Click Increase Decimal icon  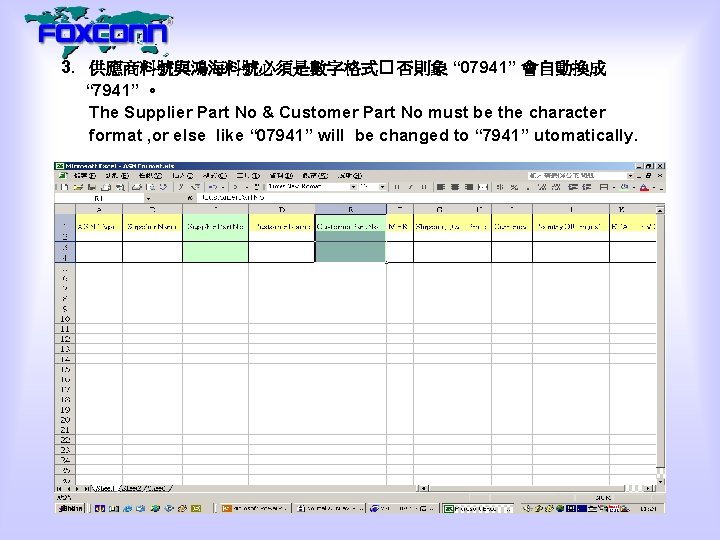542,187
